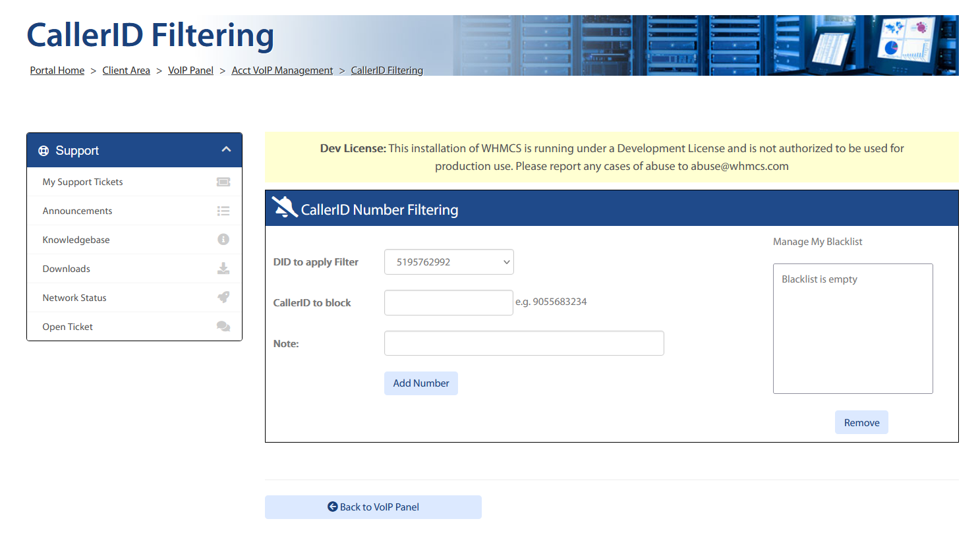Click the Support lifebuoy icon
Viewport: 980px width, 550px height.
[43, 151]
